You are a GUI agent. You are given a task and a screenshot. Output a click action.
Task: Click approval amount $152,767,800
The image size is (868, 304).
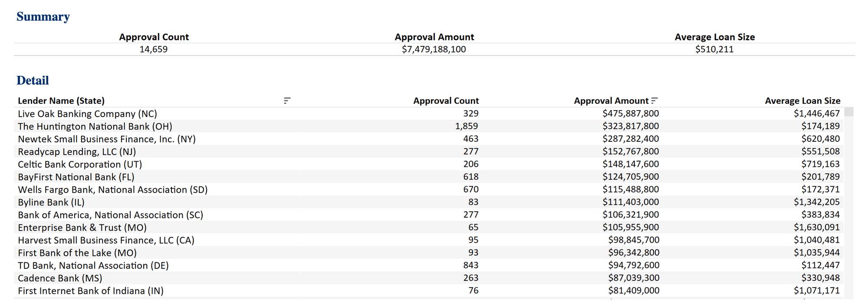[631, 151]
